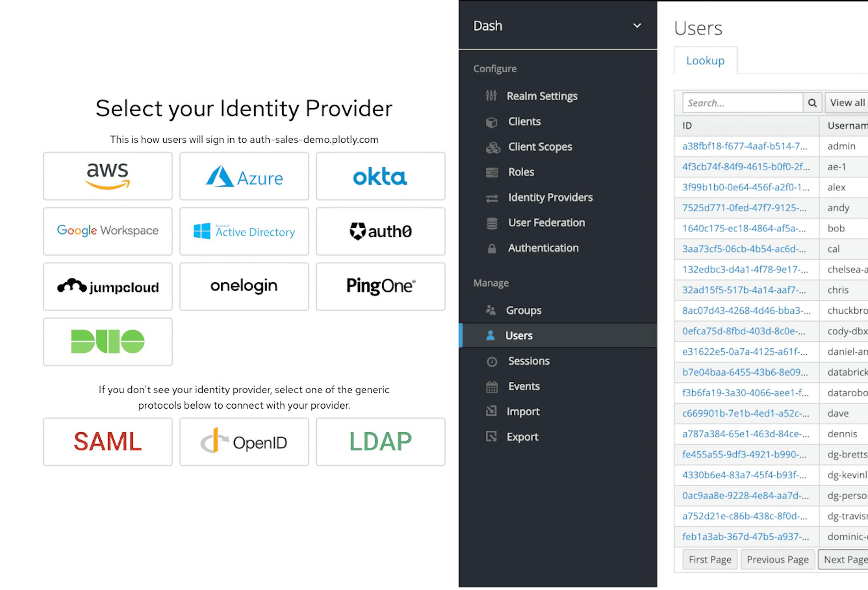868x590 pixels.
Task: Click the Groups people icon
Action: 491,310
